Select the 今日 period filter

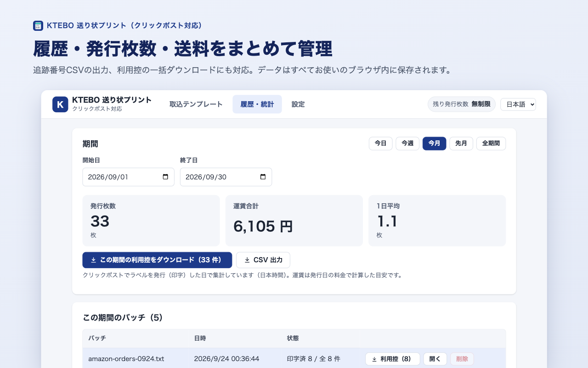pos(380,144)
